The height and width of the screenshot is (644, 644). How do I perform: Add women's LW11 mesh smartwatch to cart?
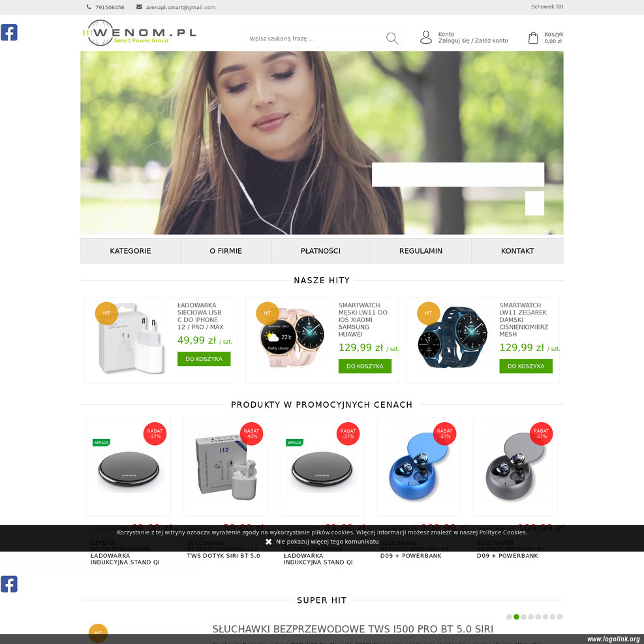click(x=526, y=366)
